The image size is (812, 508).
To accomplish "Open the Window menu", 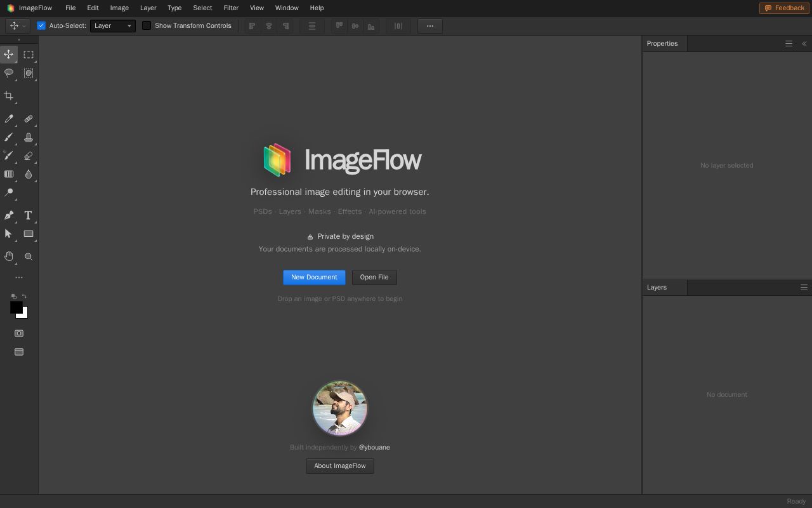I will pyautogui.click(x=287, y=8).
